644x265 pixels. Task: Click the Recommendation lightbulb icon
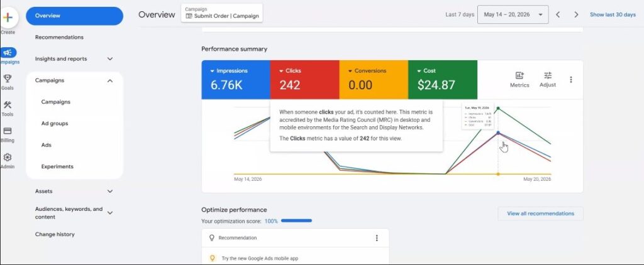(212, 238)
